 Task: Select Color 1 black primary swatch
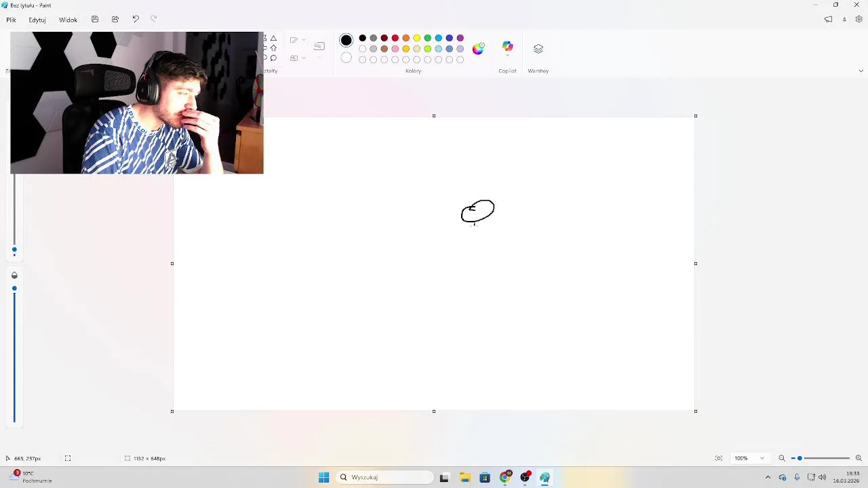click(x=347, y=41)
